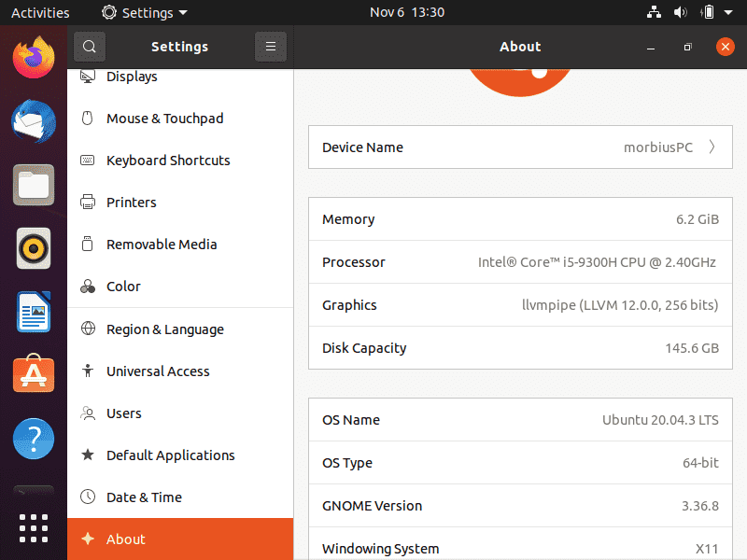Click the Removable Media icon

[x=88, y=244]
